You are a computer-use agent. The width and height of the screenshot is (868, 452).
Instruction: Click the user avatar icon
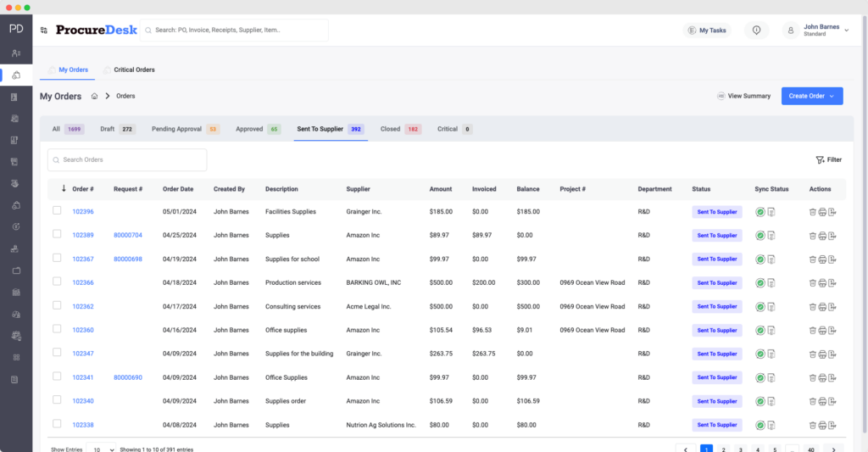(x=791, y=31)
